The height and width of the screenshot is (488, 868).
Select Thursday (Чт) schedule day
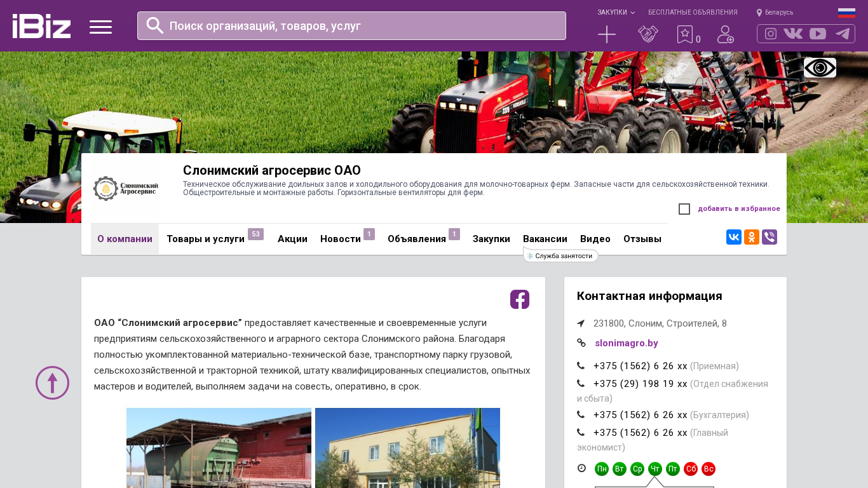pos(655,469)
